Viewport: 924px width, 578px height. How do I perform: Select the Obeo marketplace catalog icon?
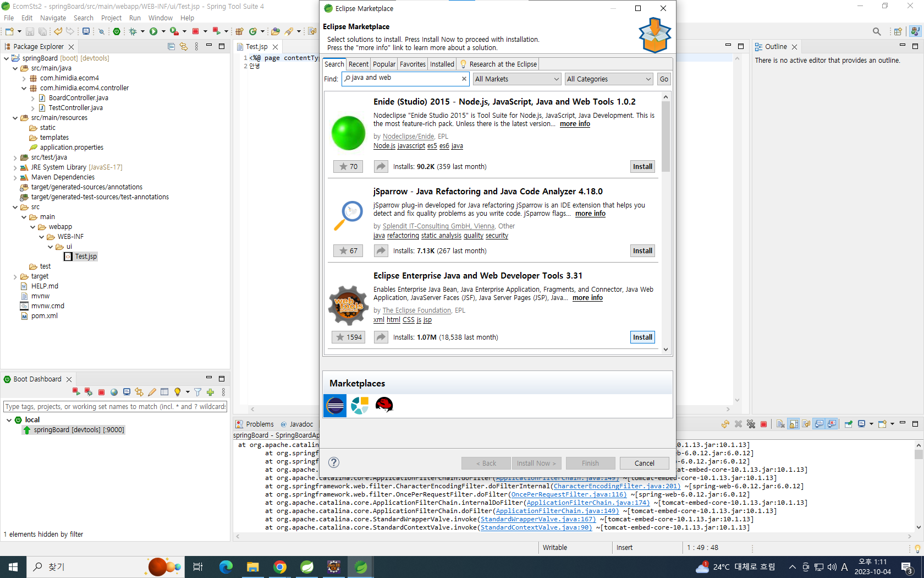point(360,406)
